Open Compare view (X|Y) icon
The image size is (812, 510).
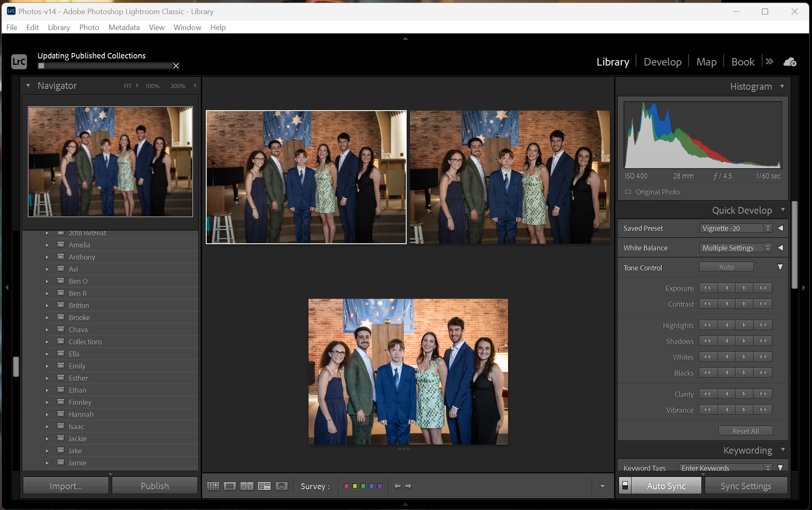247,486
